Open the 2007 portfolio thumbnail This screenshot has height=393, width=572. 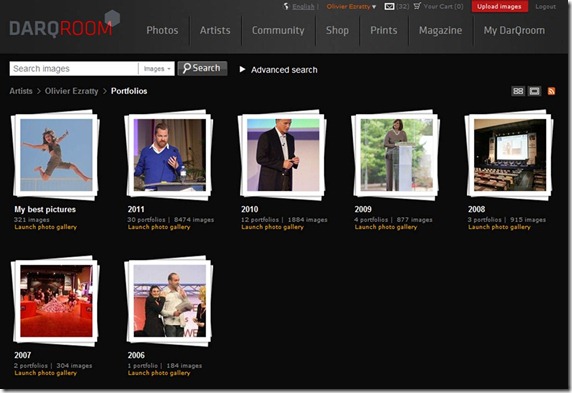click(x=56, y=301)
